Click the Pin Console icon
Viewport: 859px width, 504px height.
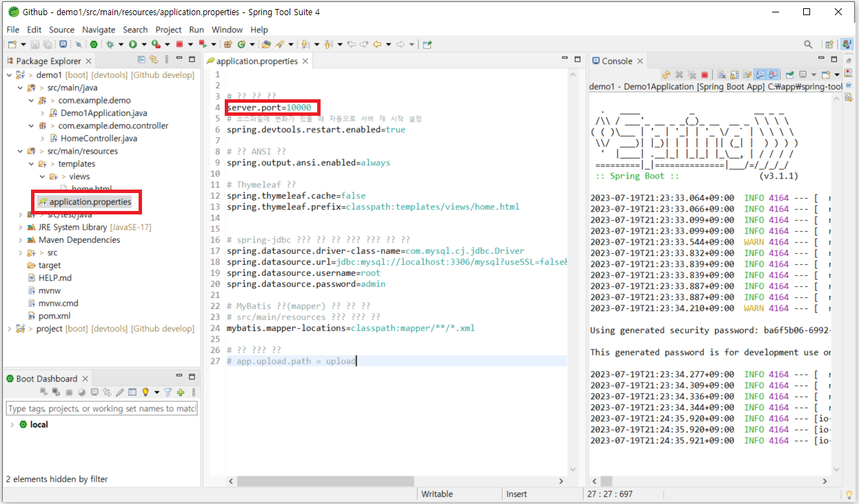tap(790, 74)
